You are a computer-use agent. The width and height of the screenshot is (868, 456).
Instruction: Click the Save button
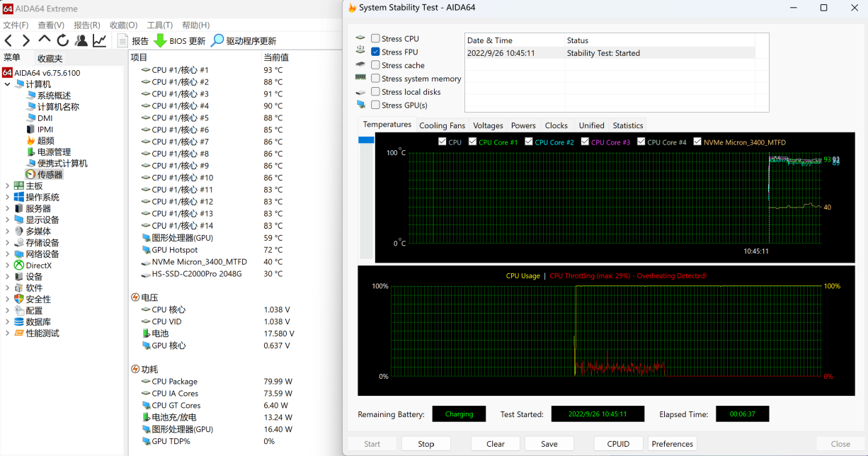click(x=549, y=444)
